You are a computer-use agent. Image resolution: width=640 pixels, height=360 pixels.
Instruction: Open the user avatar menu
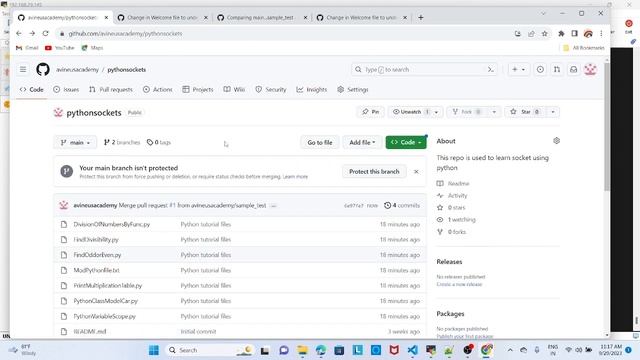(590, 69)
